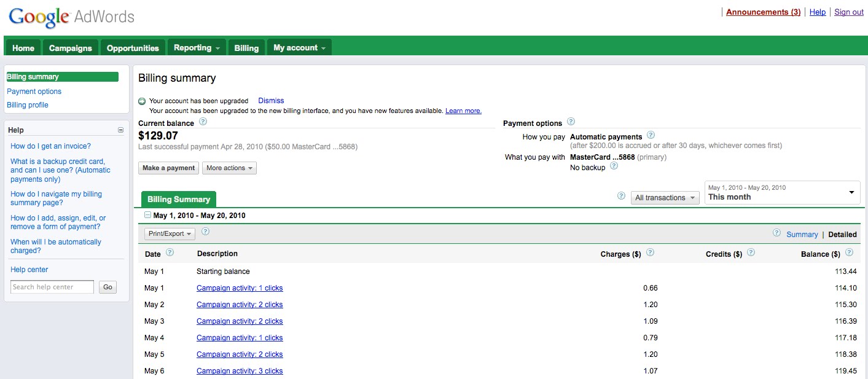Follow the Learn more link
This screenshot has width=868, height=379.
pos(463,111)
